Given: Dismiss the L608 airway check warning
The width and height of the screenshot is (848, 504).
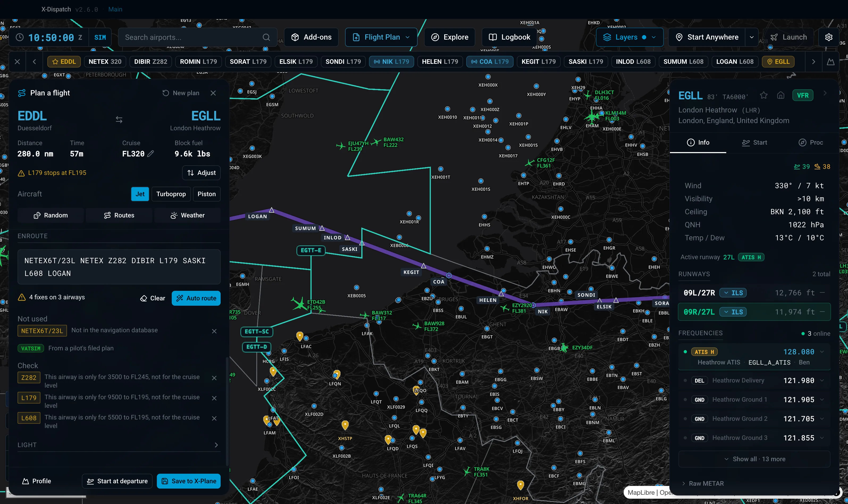Looking at the screenshot, I should coord(214,418).
